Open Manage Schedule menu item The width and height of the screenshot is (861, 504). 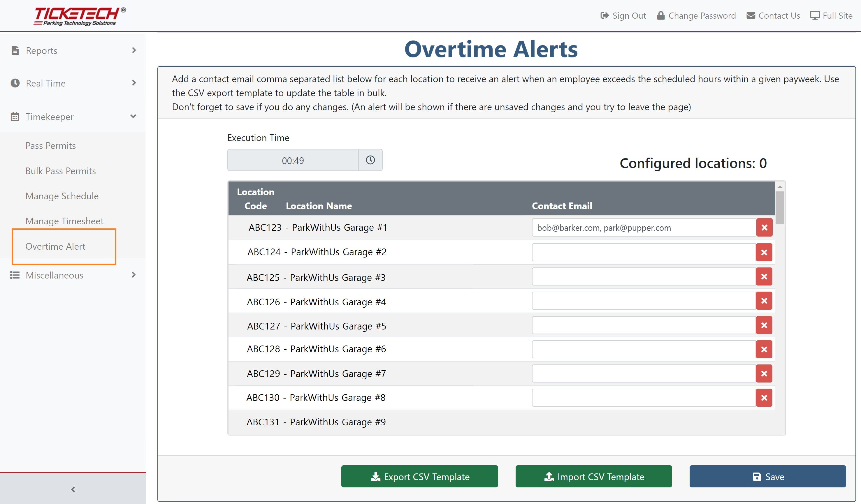[x=62, y=196]
